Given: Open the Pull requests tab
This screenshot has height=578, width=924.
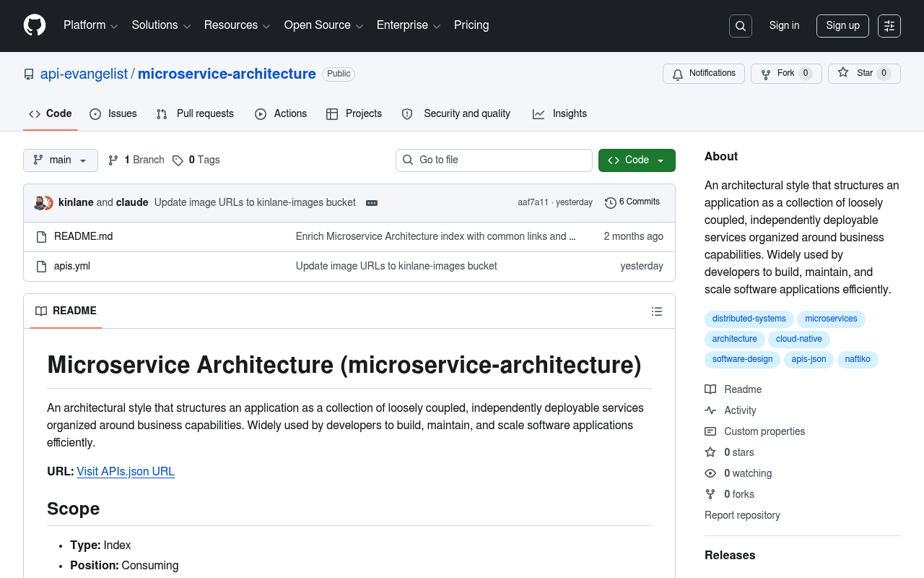Looking at the screenshot, I should pyautogui.click(x=195, y=114).
